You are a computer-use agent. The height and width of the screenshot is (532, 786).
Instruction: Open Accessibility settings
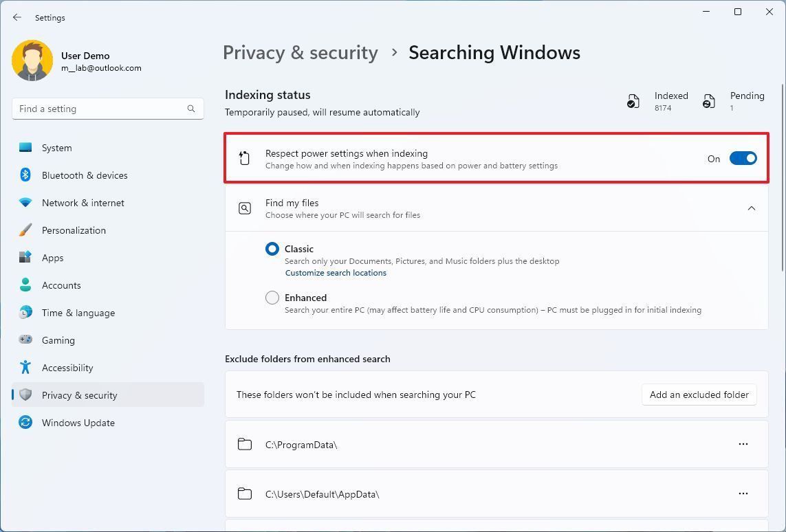[67, 368]
